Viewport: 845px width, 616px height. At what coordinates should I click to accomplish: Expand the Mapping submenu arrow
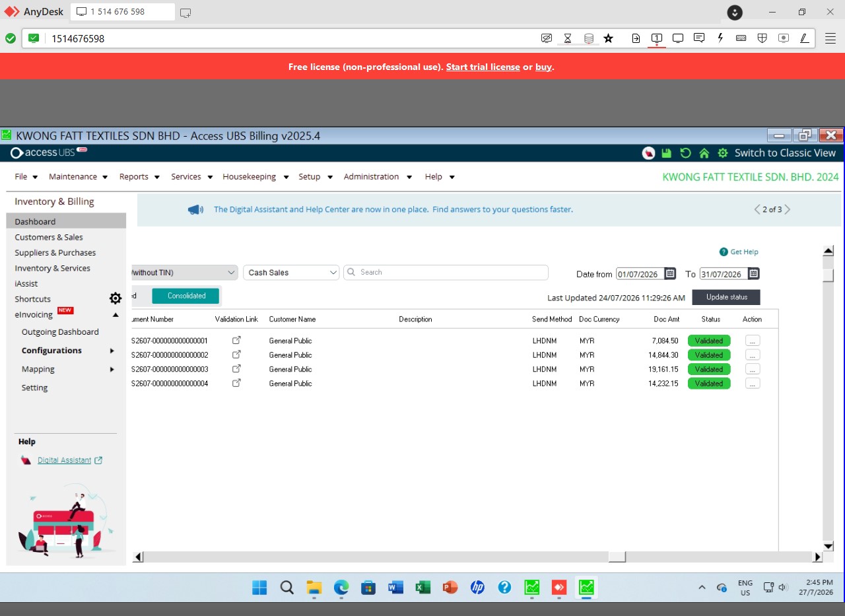(112, 369)
